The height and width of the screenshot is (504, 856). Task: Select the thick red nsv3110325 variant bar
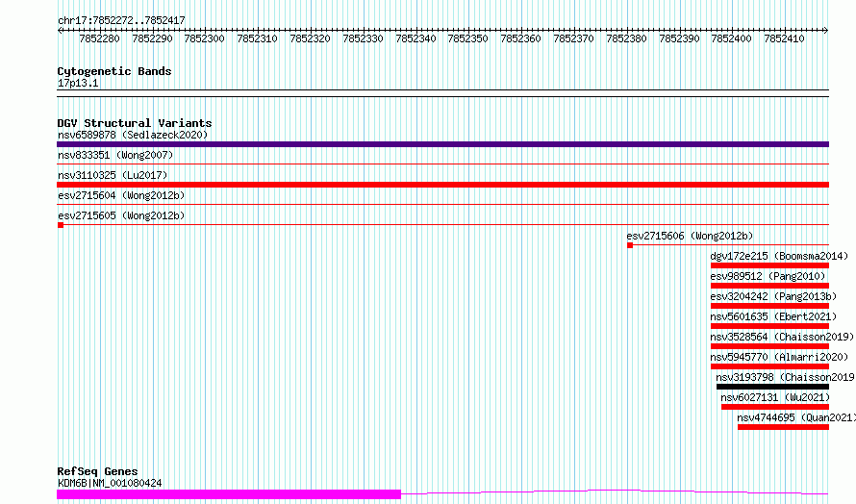click(x=442, y=185)
